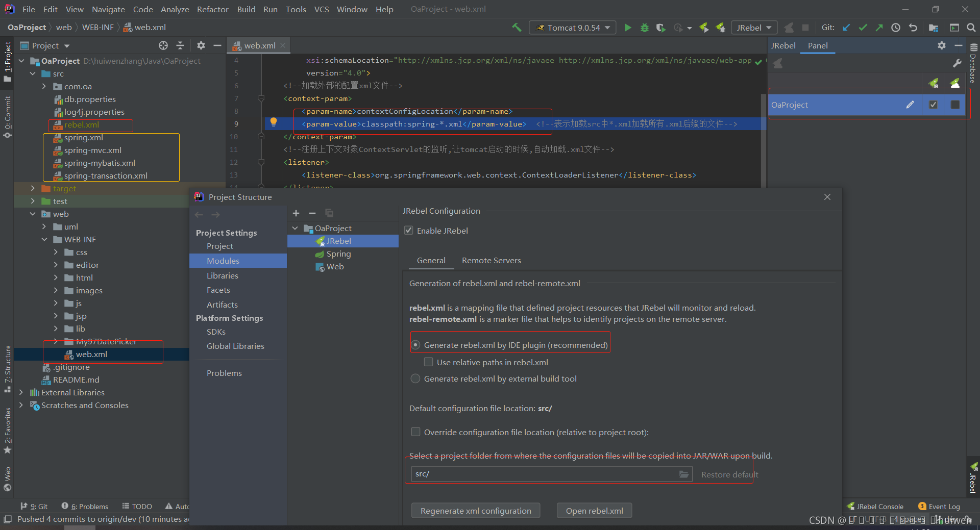Switch to Remote Servers tab
The height and width of the screenshot is (530, 980).
(x=492, y=261)
